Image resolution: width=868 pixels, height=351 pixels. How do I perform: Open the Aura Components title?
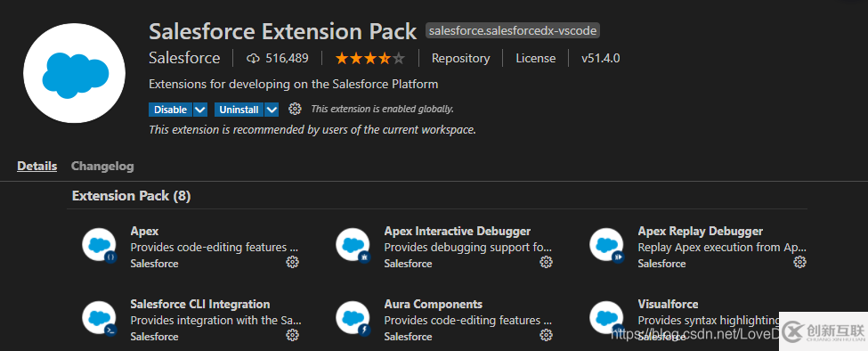(x=433, y=304)
